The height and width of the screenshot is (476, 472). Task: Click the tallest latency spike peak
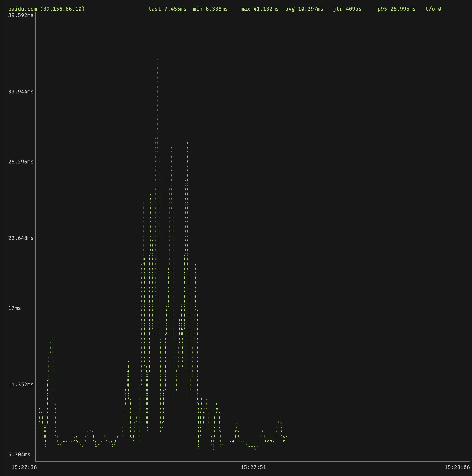click(157, 60)
